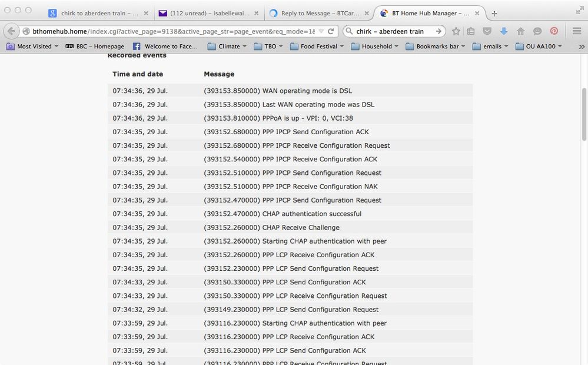The height and width of the screenshot is (365, 588).
Task: Click the search magnifier icon
Action: tap(349, 31)
